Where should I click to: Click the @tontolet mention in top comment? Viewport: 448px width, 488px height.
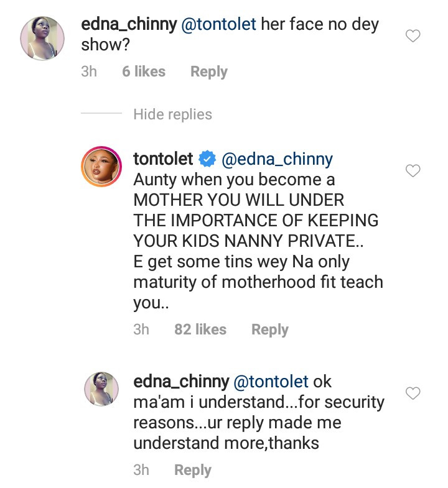(219, 26)
